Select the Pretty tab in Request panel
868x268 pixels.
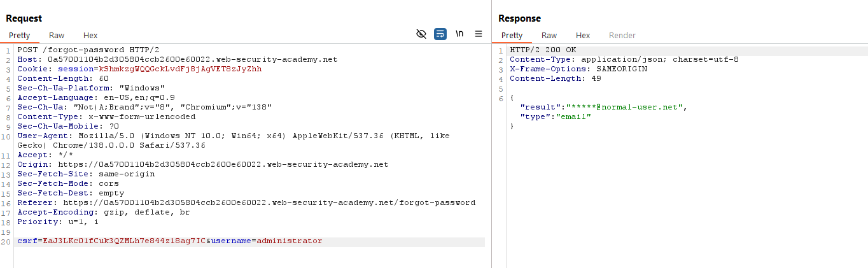click(x=19, y=36)
